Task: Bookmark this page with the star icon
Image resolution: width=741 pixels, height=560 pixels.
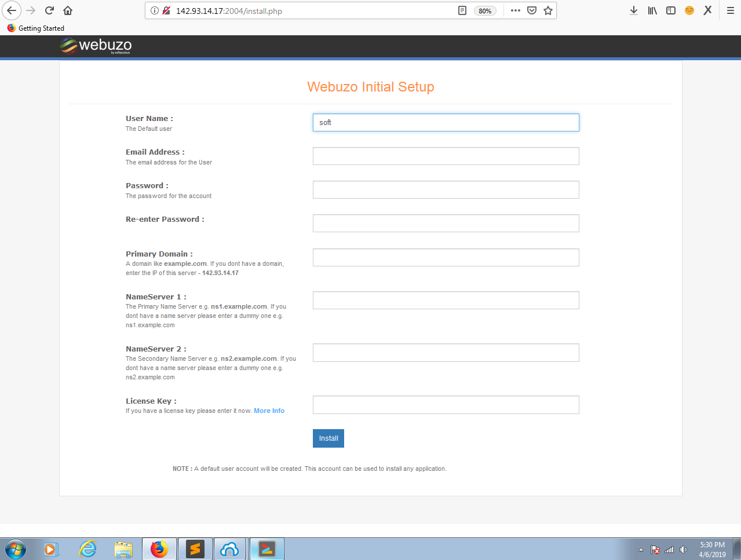Action: point(548,10)
